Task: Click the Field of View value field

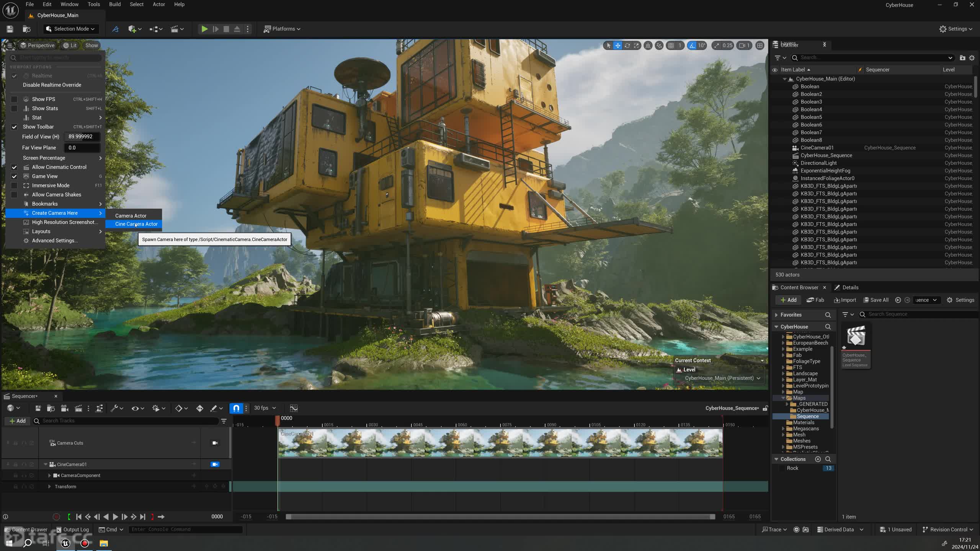Action: click(x=82, y=137)
